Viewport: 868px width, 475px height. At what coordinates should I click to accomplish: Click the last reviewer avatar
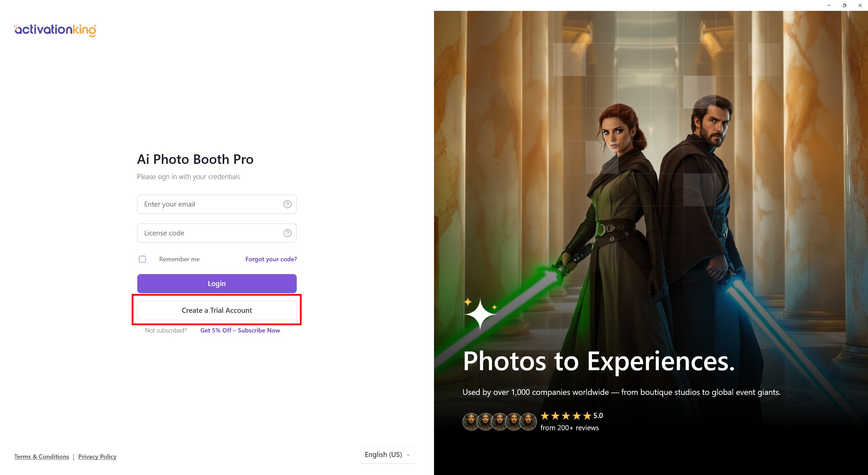coord(528,421)
